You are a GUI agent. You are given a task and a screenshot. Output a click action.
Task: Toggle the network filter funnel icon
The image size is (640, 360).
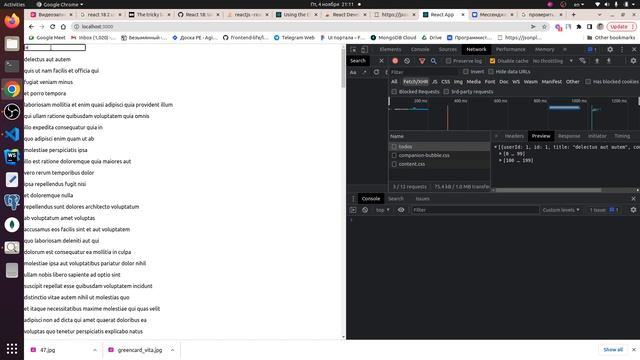(x=422, y=61)
